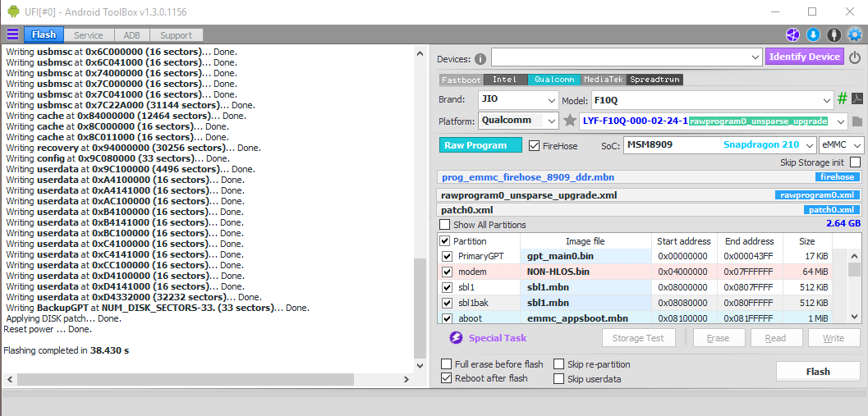
Task: Click the Storage Test button
Action: pos(640,338)
